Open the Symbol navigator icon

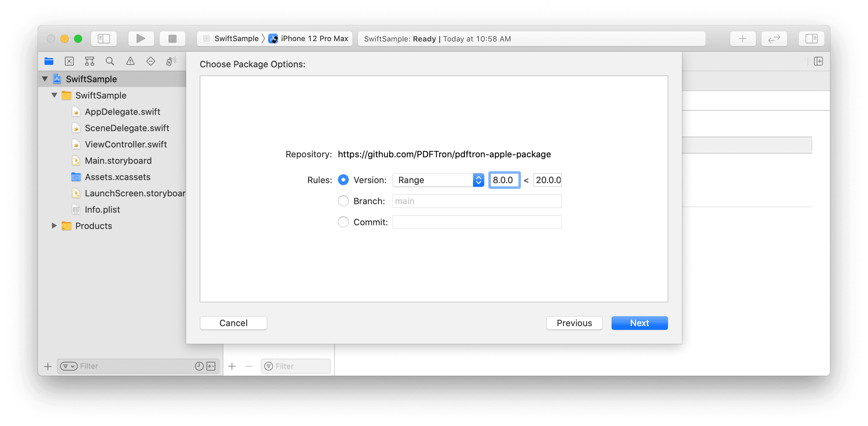click(90, 61)
